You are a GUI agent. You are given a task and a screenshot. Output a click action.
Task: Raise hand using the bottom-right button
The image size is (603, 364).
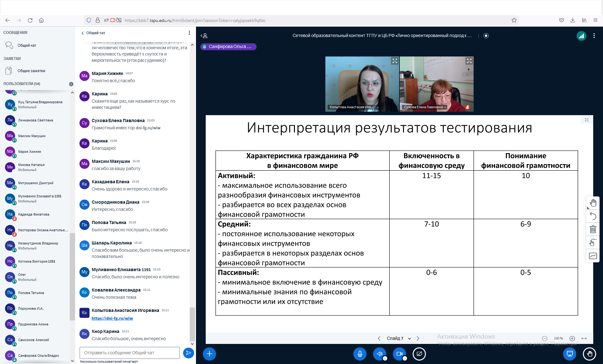point(589,354)
